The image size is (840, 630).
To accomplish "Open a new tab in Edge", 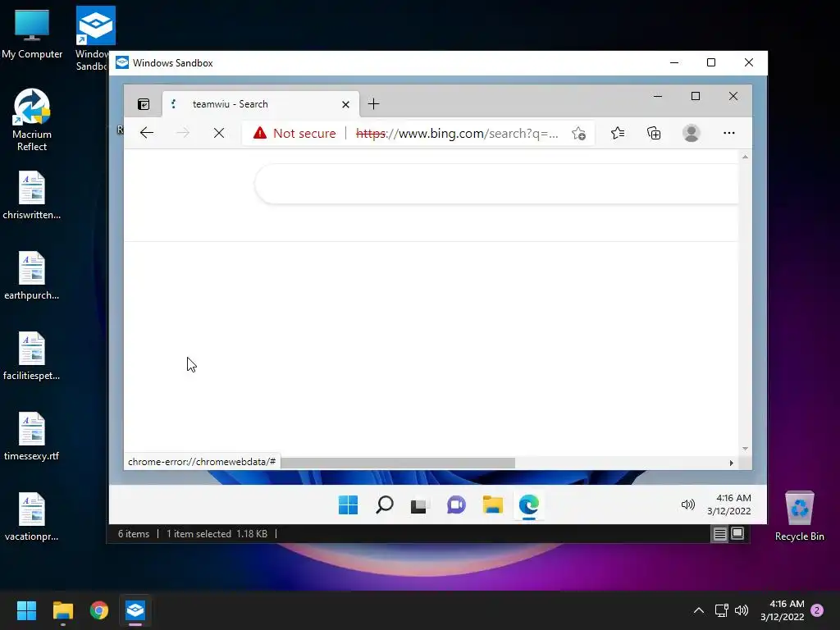I will coord(374,104).
